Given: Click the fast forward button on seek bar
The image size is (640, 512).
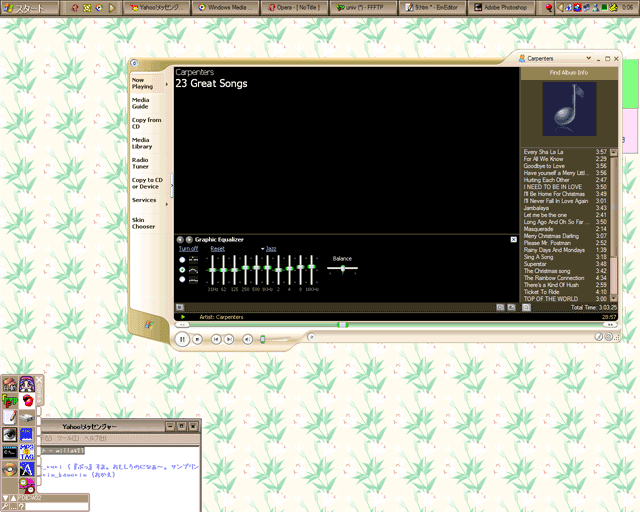Looking at the screenshot, I should 610,325.
